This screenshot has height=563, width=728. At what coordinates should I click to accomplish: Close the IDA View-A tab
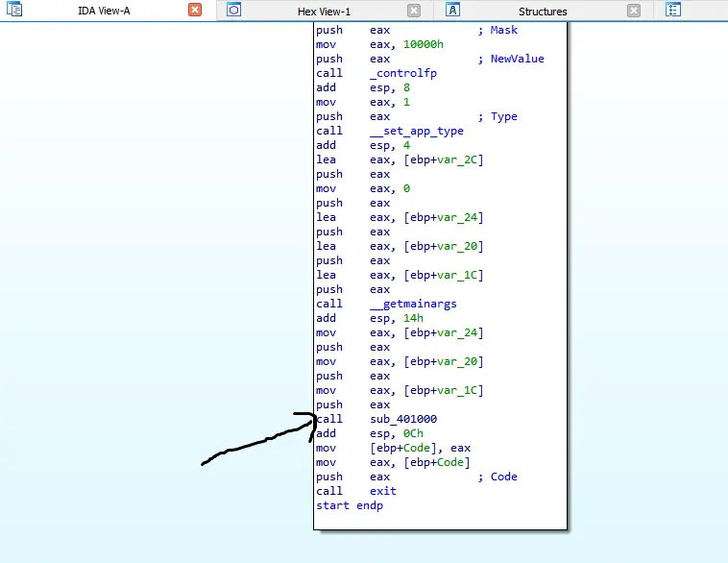(x=195, y=10)
